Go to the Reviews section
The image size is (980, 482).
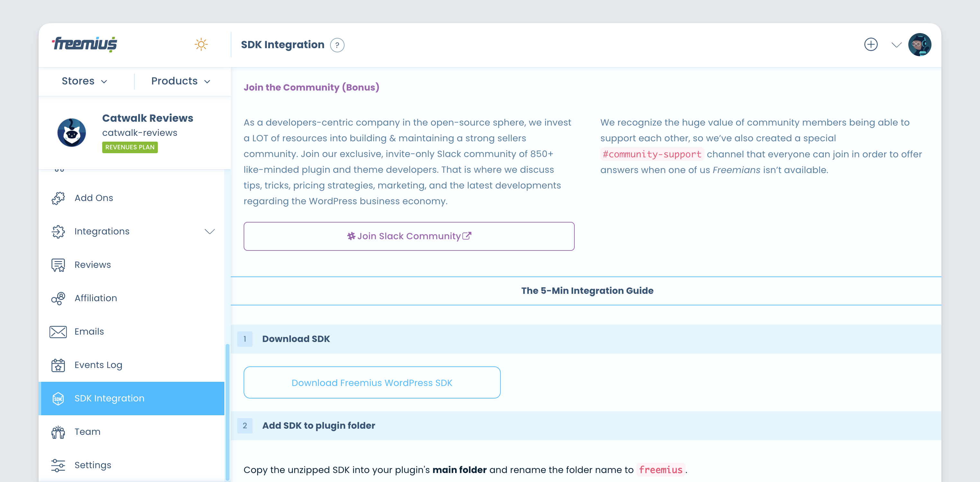tap(131, 265)
